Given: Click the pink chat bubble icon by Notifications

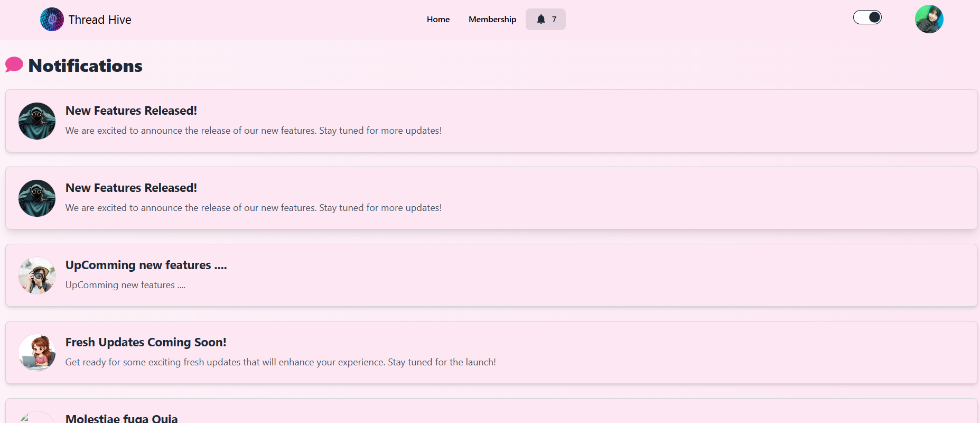Looking at the screenshot, I should point(14,65).
